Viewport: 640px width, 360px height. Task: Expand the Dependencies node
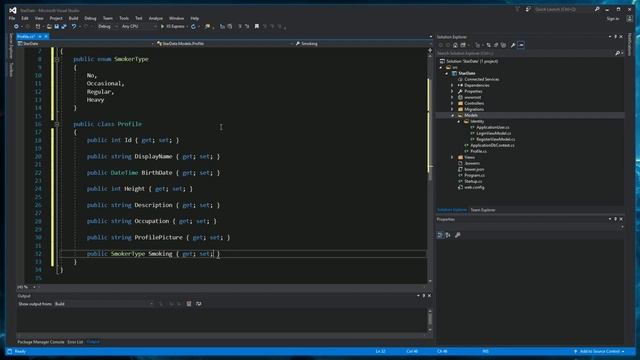pyautogui.click(x=452, y=85)
